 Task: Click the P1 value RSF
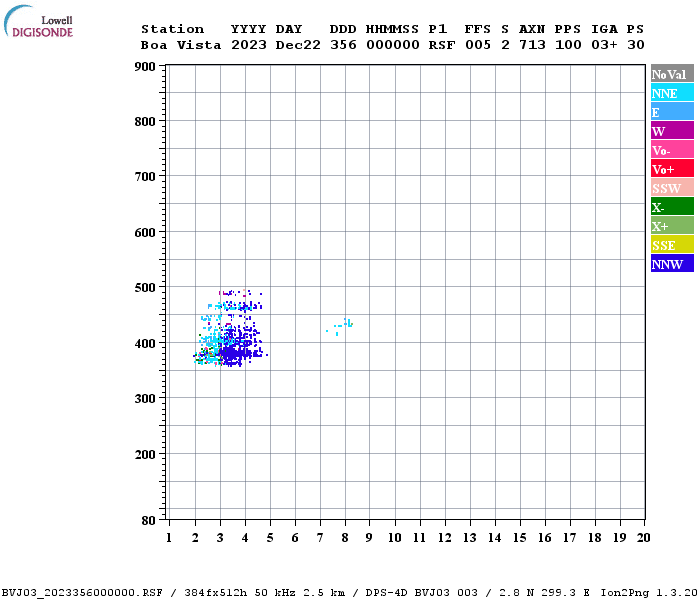[442, 45]
